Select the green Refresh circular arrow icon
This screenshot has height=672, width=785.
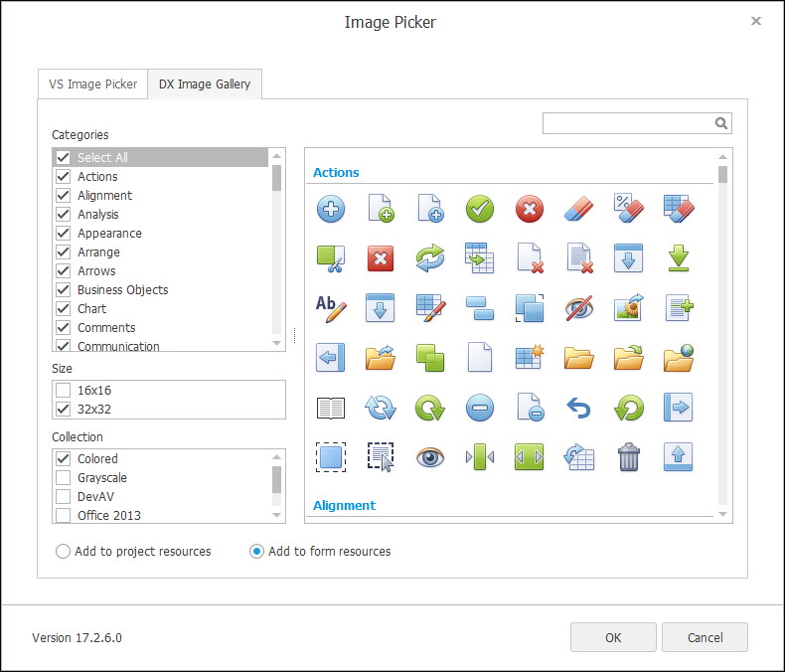pos(430,408)
